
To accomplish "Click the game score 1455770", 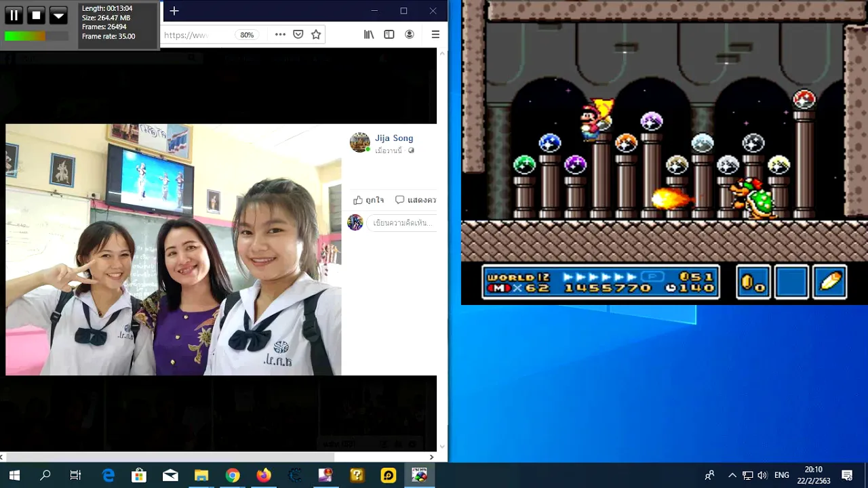I will 607,288.
